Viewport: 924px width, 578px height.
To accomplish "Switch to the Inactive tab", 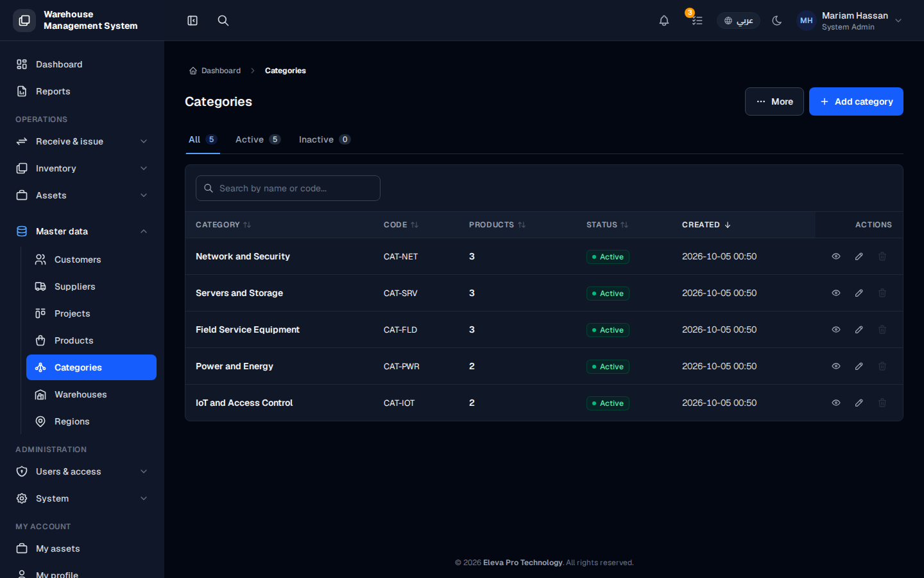I will tap(325, 139).
